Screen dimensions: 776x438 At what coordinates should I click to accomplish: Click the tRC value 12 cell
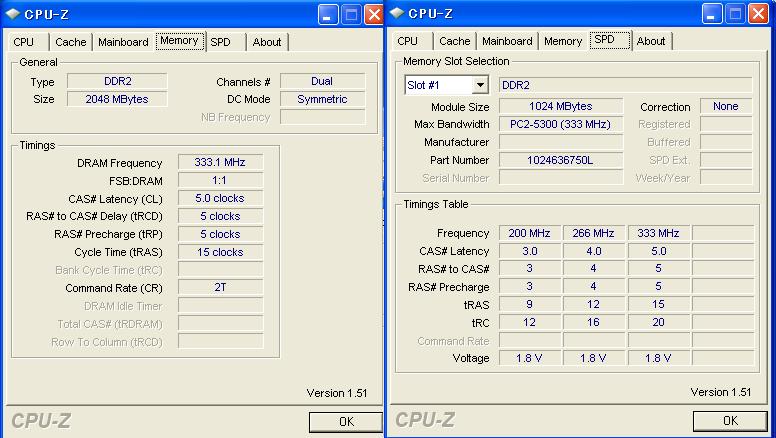[x=530, y=323]
